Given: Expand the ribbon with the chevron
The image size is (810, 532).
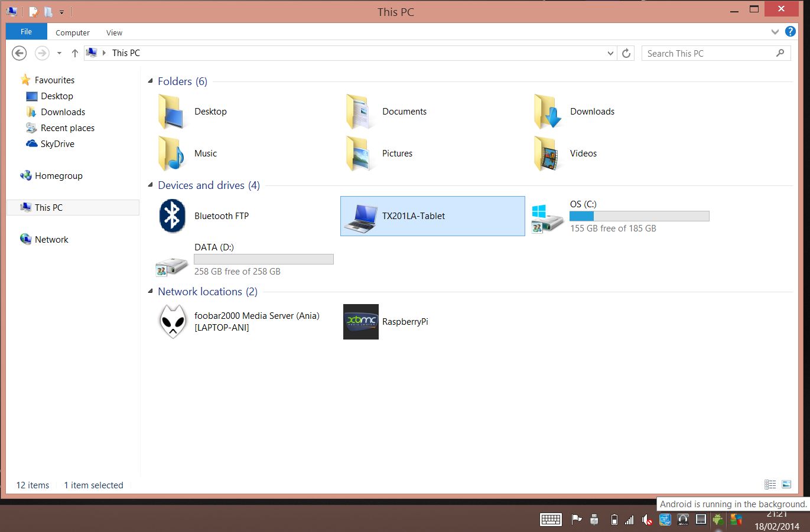Looking at the screenshot, I should coord(775,32).
